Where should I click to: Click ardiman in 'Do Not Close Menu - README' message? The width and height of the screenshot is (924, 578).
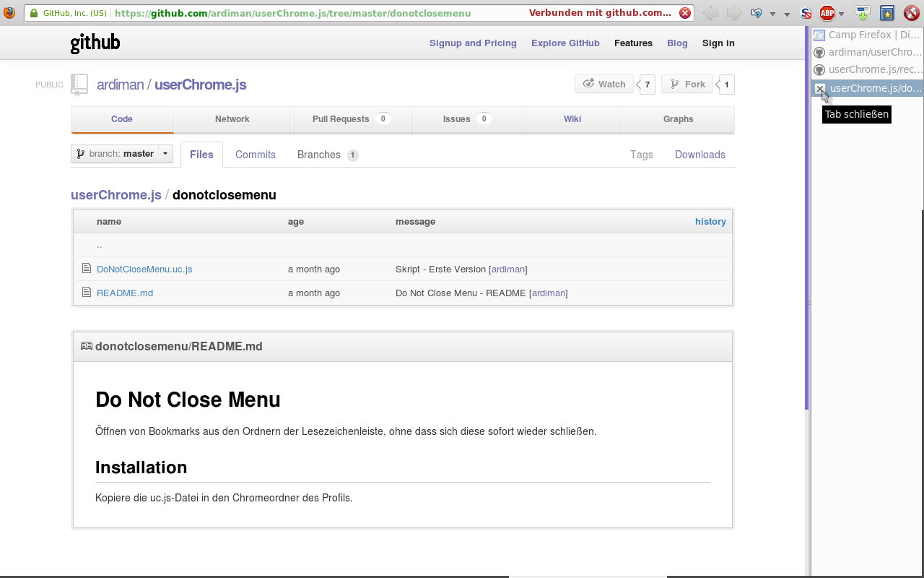coord(549,293)
